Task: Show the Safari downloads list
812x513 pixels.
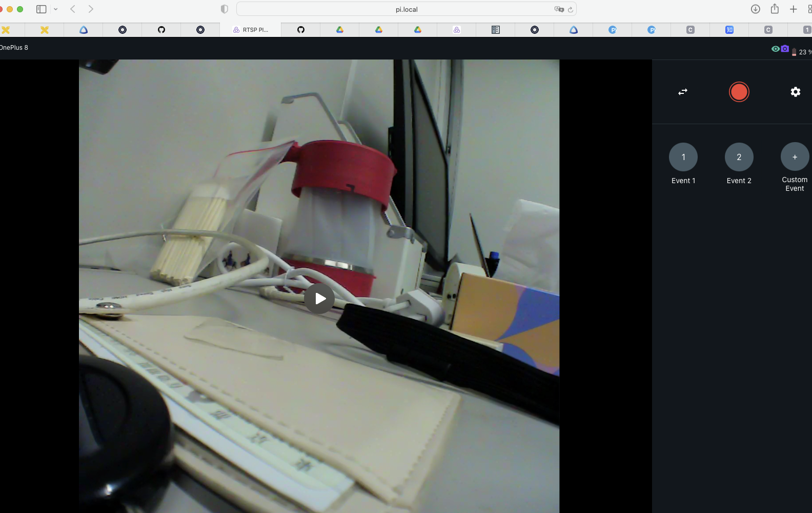Action: [x=755, y=9]
